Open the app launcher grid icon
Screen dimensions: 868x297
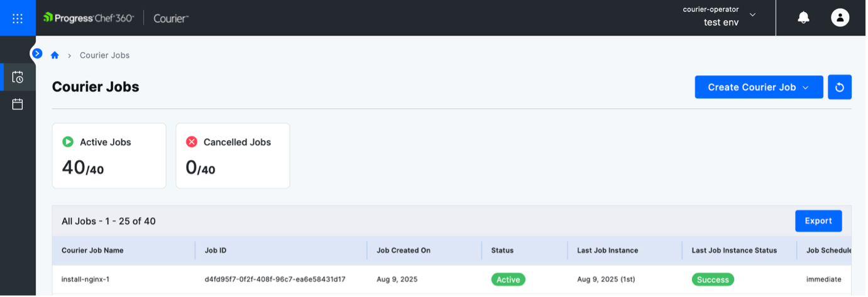click(18, 18)
